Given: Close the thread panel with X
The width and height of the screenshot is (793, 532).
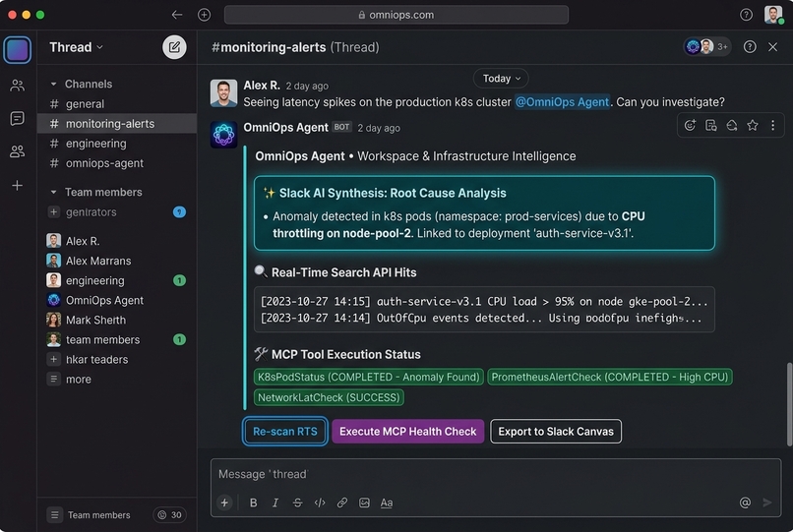Looking at the screenshot, I should pyautogui.click(x=772, y=47).
